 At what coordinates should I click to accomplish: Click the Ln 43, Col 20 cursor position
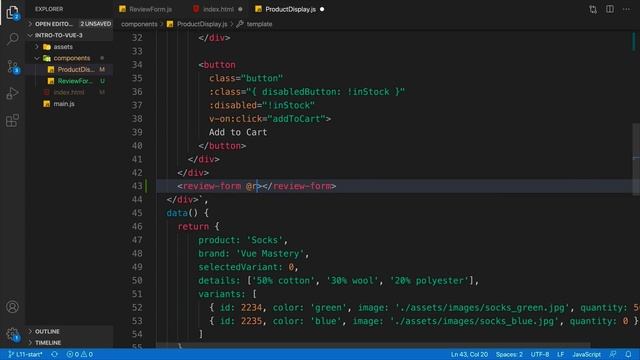pos(469,354)
